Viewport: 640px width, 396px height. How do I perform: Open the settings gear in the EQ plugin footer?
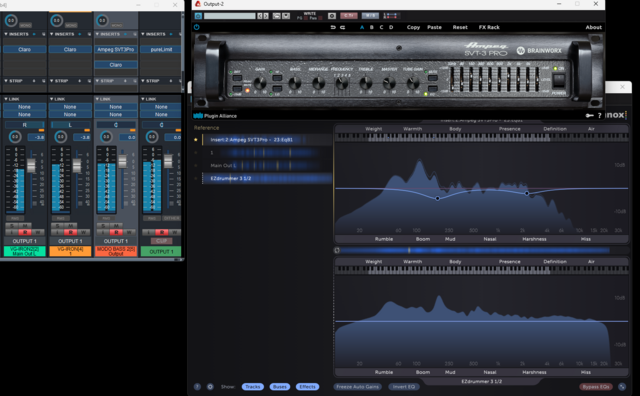point(210,387)
